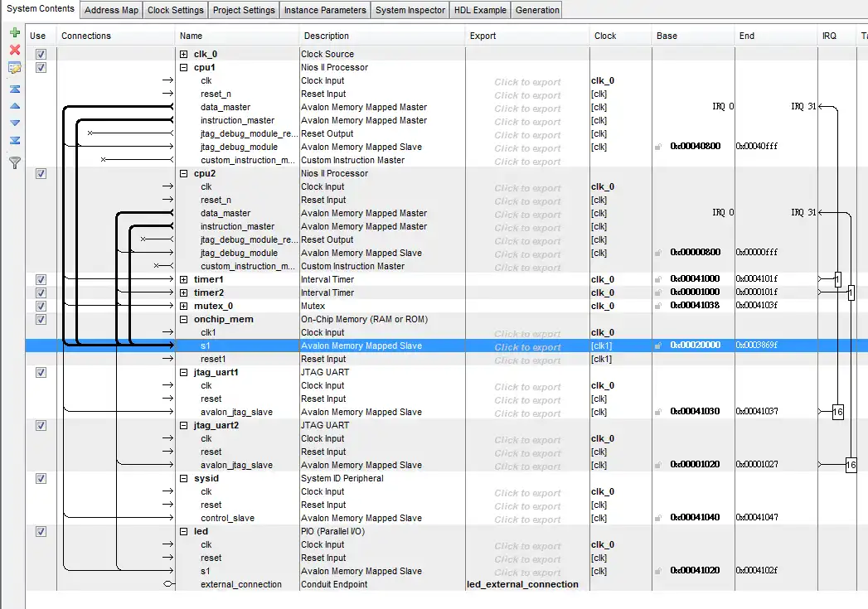Click the IRQ number box for timer2
The image size is (868, 609).
click(851, 292)
